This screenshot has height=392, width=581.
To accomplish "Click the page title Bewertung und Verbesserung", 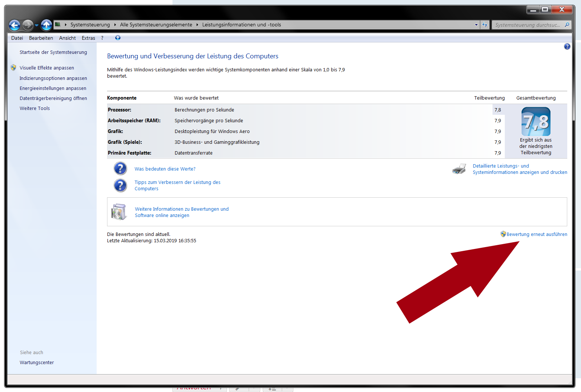I will click(193, 56).
